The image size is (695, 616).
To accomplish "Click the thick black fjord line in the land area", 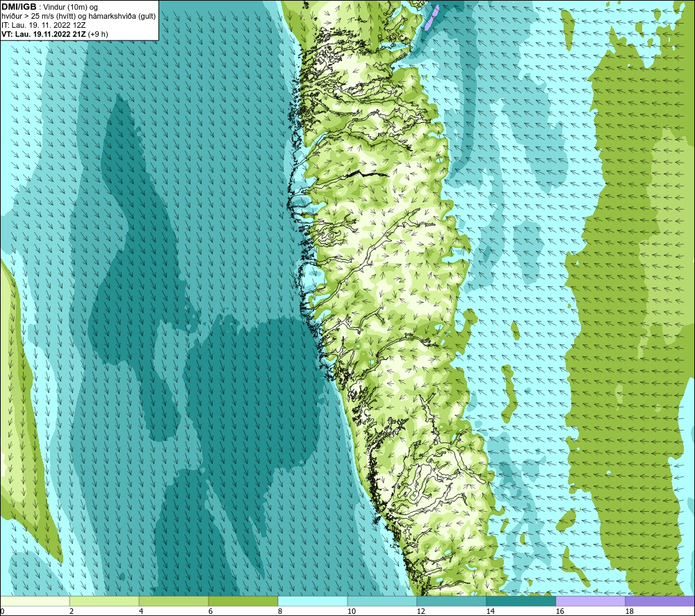I will tap(366, 174).
